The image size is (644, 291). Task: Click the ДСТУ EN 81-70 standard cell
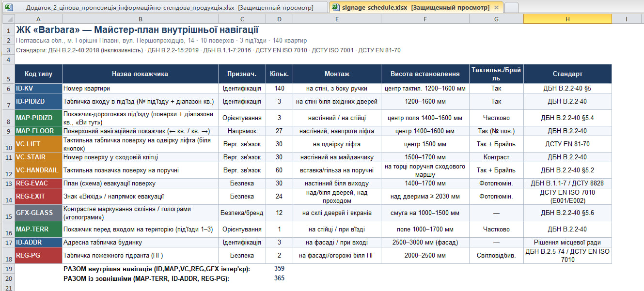(x=567, y=144)
